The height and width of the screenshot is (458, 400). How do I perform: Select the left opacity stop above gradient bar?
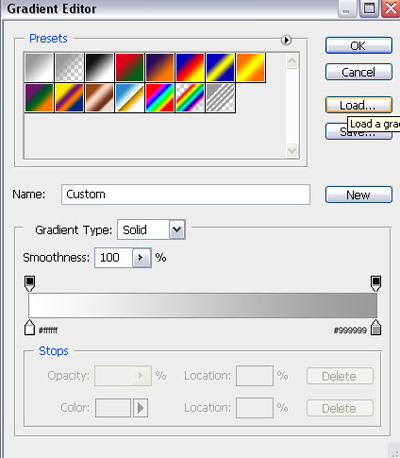[30, 283]
